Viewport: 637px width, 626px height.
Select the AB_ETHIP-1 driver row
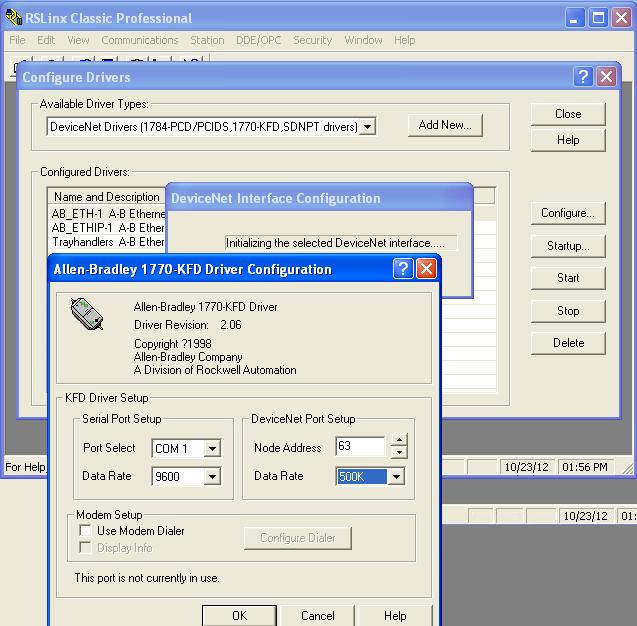tap(108, 228)
